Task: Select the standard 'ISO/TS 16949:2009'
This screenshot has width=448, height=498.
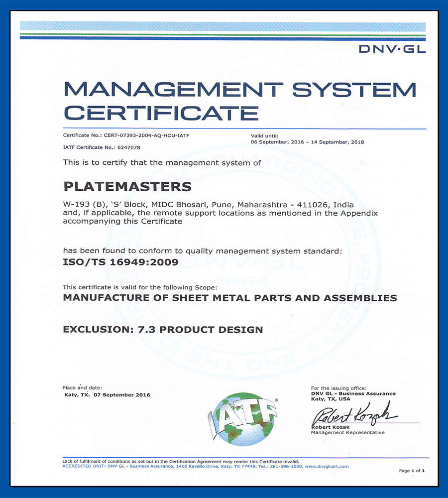Action: click(x=120, y=262)
